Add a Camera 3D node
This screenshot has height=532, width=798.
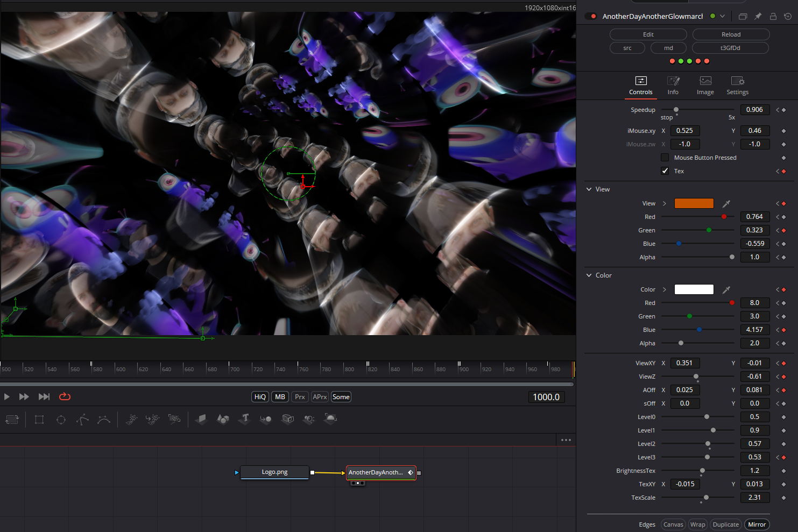(288, 419)
